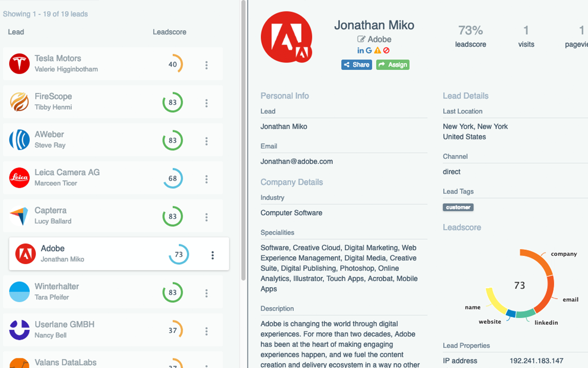
Task: Click Leica Camera AG leadscore ring 68
Action: click(173, 178)
